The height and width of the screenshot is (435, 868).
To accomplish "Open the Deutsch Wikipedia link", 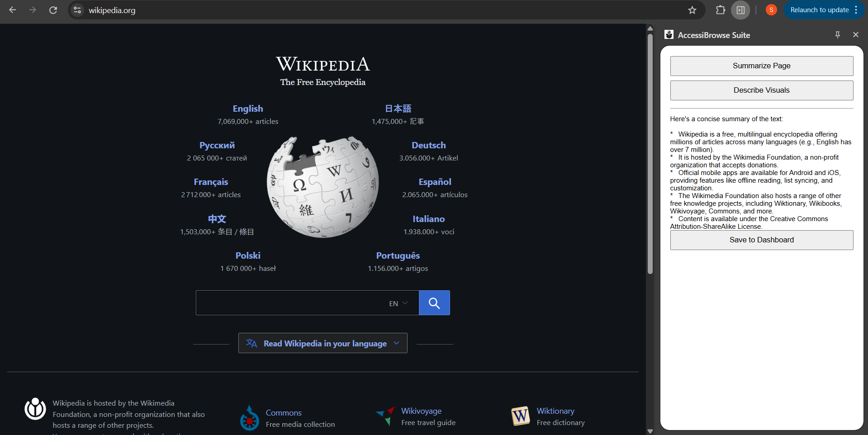I will (429, 145).
